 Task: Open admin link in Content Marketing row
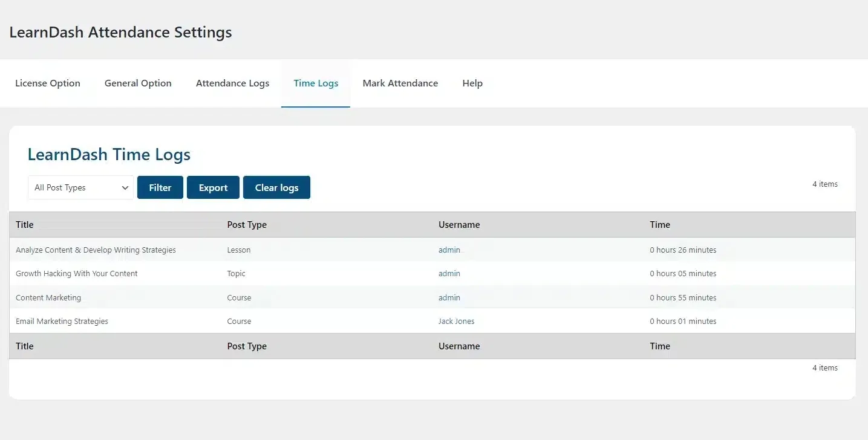(449, 297)
